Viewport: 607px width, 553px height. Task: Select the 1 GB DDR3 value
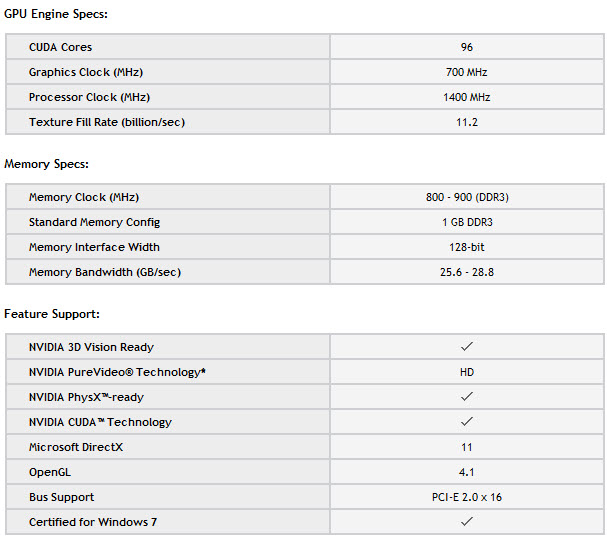(467, 222)
